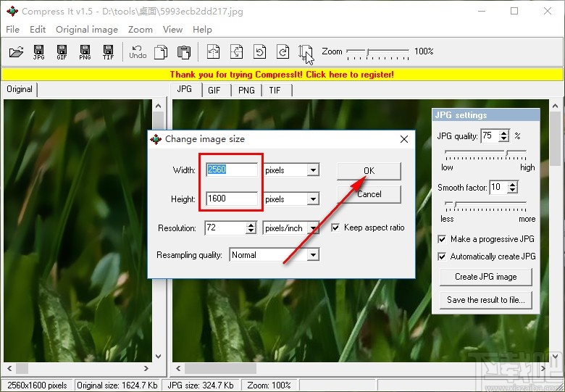Toggle the Keep aspect ratio checkbox
Viewport: 565px width, 392px height.
point(335,228)
